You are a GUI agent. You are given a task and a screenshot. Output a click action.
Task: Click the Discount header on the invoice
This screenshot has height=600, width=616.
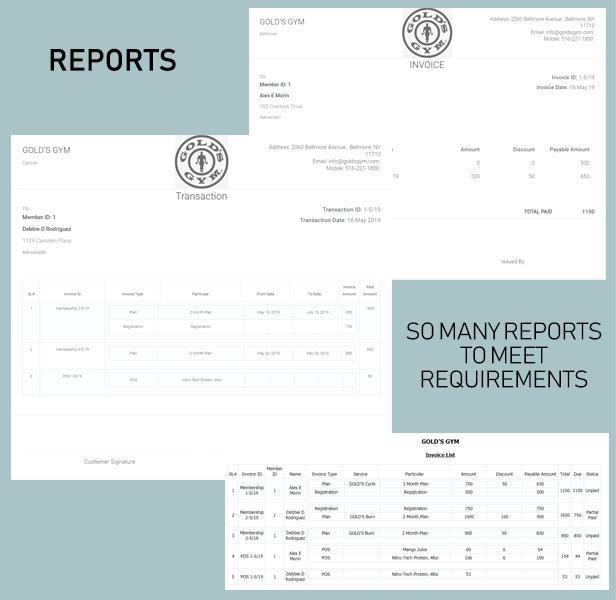tap(523, 149)
